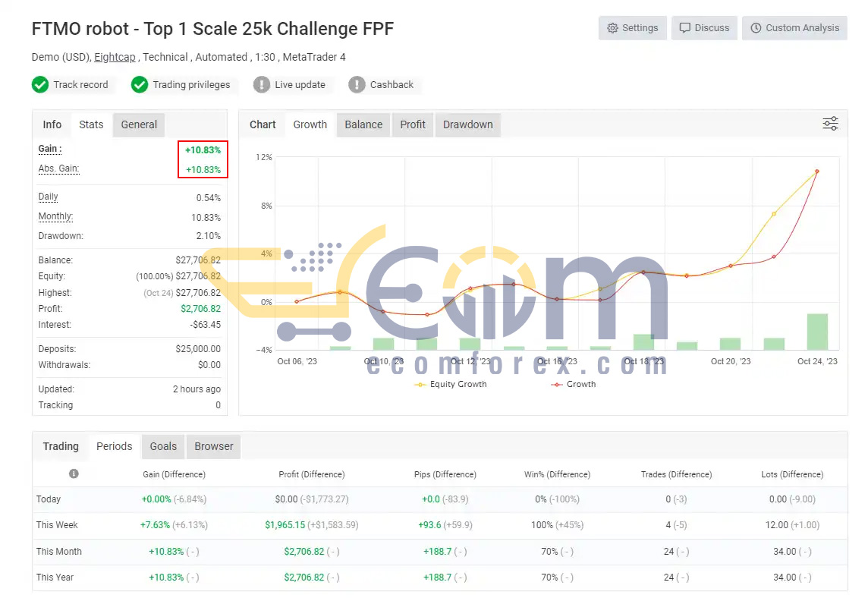Click the Balance value $27,706.82
Image resolution: width=868 pixels, height=598 pixels.
tap(198, 260)
